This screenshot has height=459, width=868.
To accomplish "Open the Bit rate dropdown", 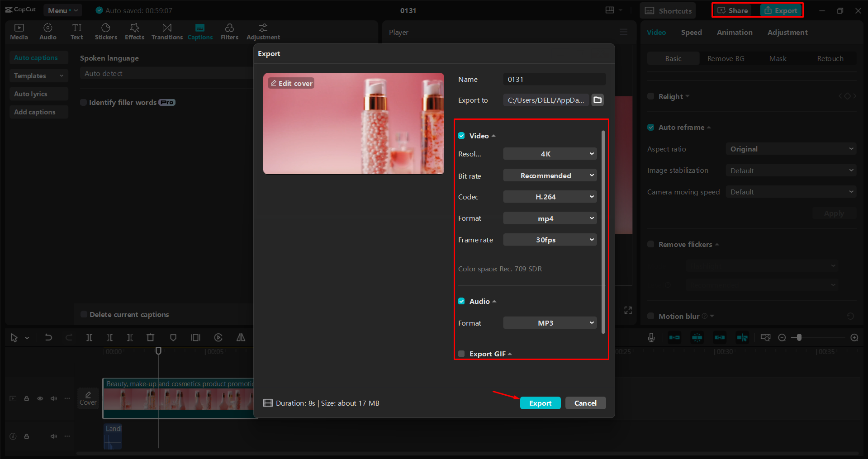I will pyautogui.click(x=550, y=175).
